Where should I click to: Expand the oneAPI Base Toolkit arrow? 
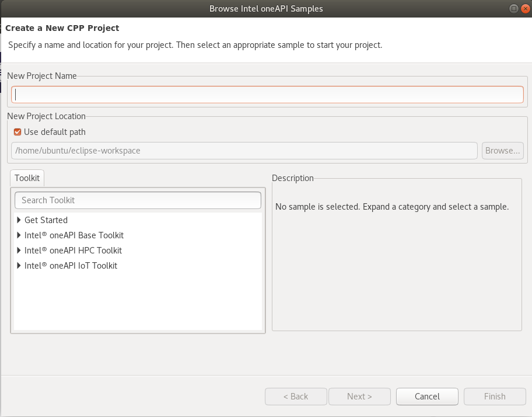(19, 235)
